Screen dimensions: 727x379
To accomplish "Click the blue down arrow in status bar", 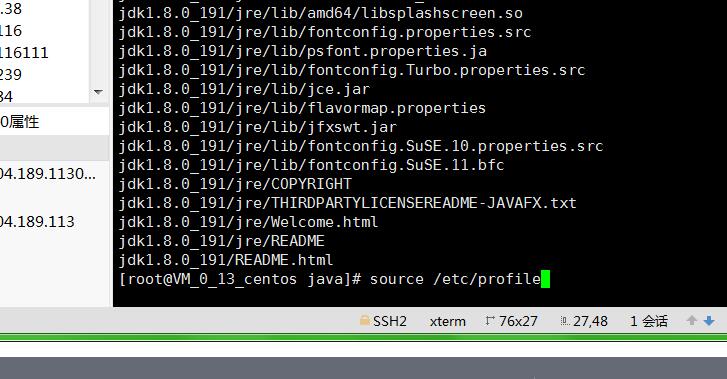I will click(x=709, y=321).
